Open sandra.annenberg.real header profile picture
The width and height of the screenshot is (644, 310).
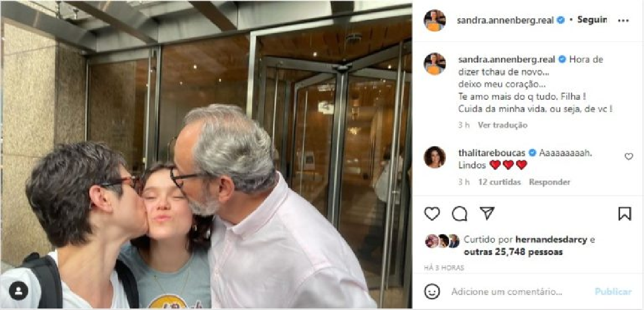[435, 20]
